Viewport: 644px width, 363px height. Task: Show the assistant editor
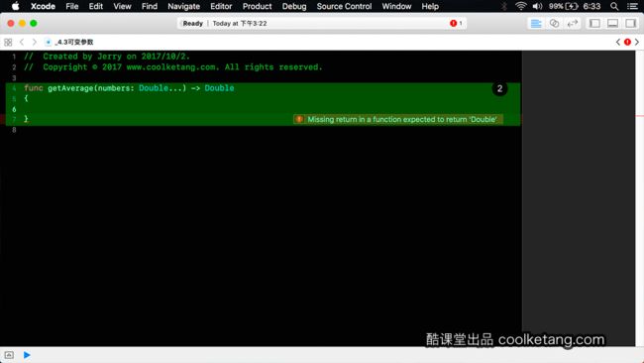click(x=554, y=24)
